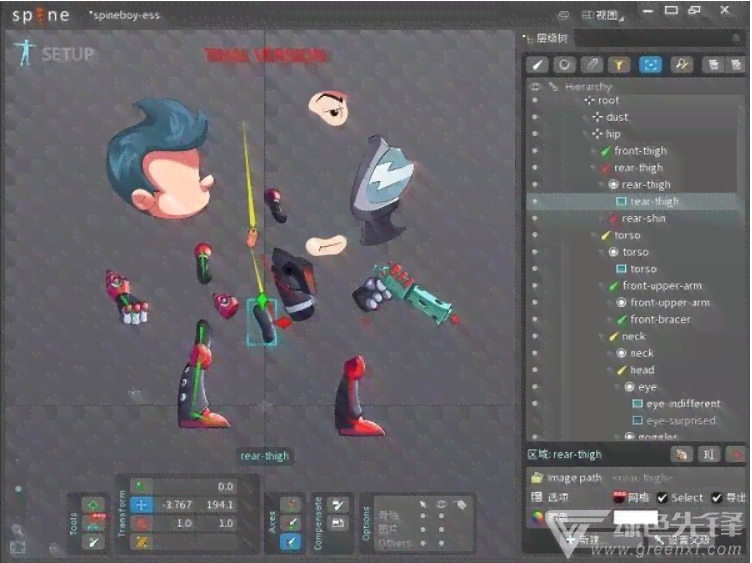This screenshot has width=752, height=563.
Task: Open the tree find-and-replace magnifier icon
Action: pos(682,65)
